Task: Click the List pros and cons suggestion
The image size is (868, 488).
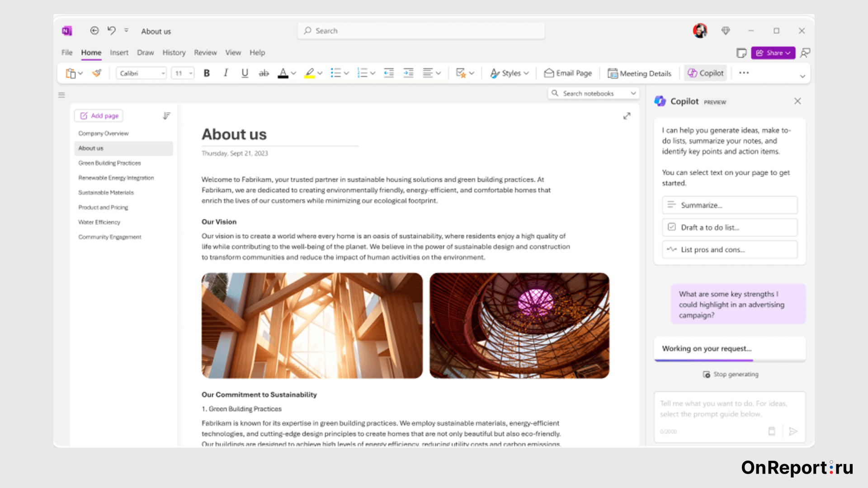Action: [730, 249]
